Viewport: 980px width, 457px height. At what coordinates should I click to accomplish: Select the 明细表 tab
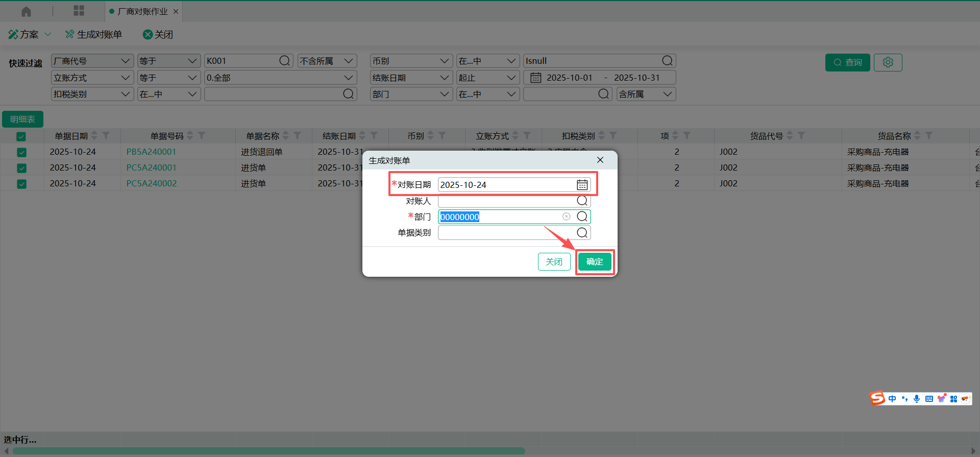[x=22, y=119]
